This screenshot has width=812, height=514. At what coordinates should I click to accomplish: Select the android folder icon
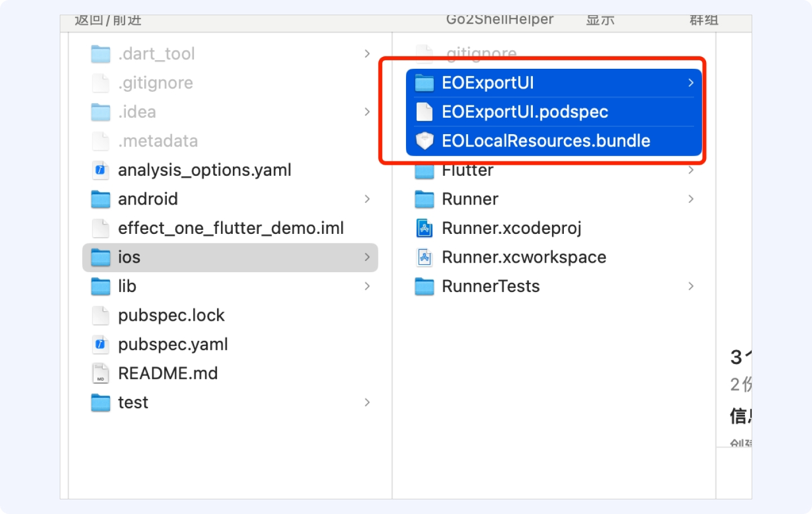coord(101,200)
